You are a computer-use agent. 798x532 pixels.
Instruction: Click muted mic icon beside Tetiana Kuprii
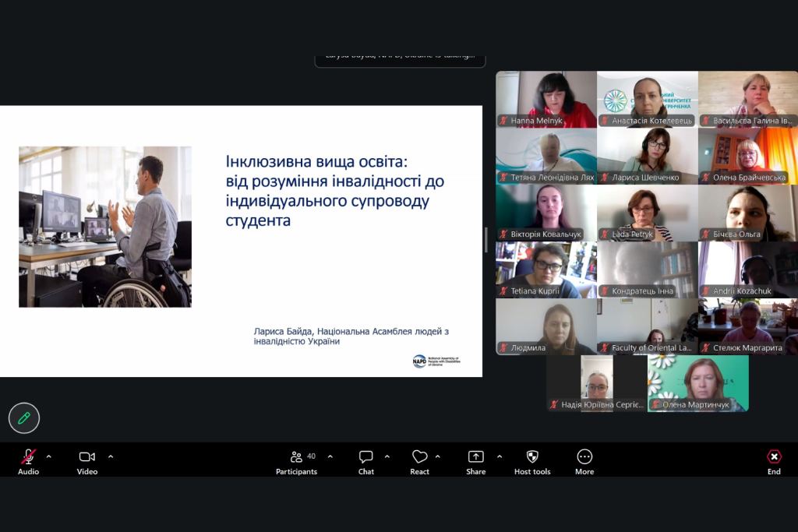coord(504,291)
